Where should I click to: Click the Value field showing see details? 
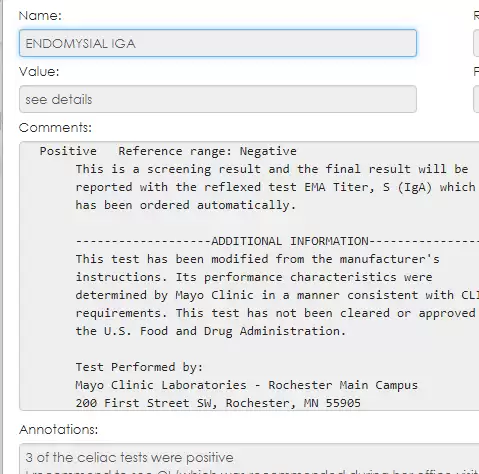[x=218, y=99]
